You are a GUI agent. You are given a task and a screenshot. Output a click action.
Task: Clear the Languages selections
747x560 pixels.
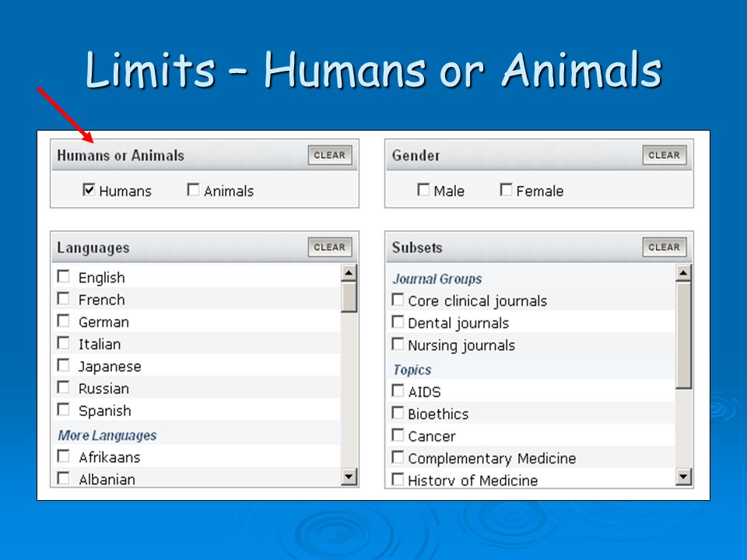[330, 247]
